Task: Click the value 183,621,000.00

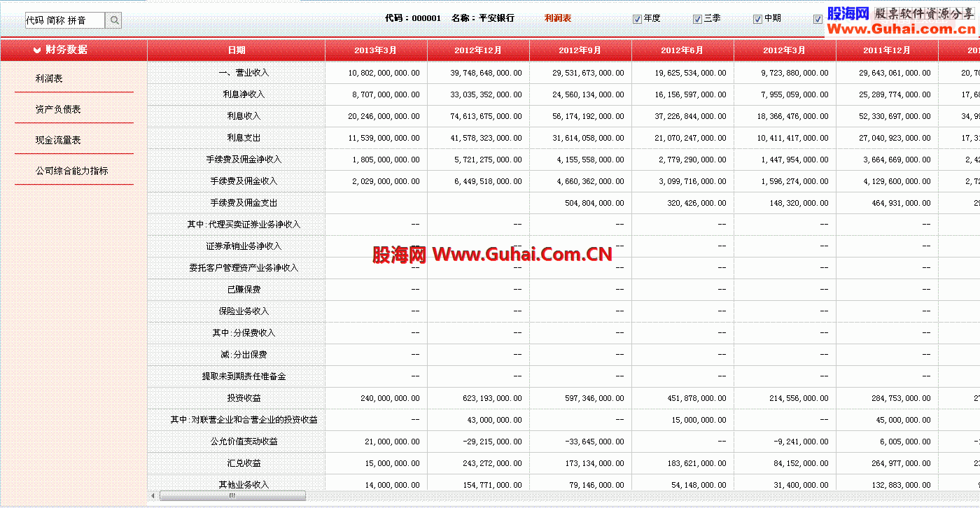Action: pos(696,463)
